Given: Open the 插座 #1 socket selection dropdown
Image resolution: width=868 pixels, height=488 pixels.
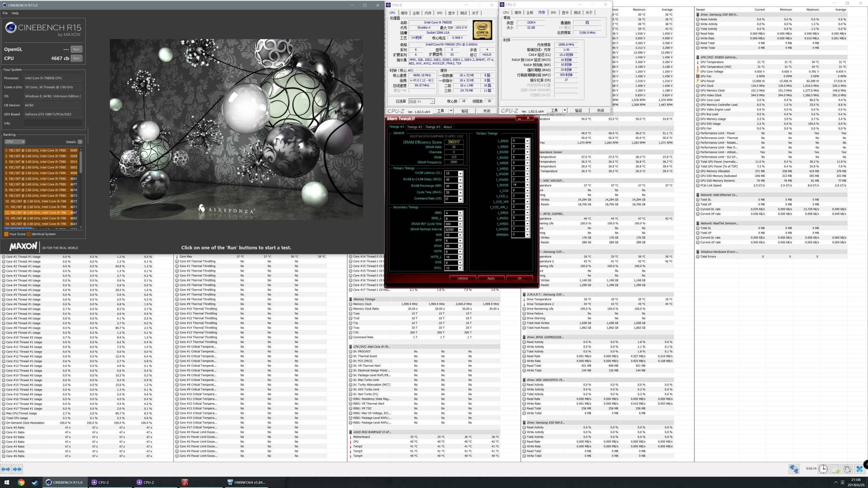Looking at the screenshot, I should tap(422, 101).
